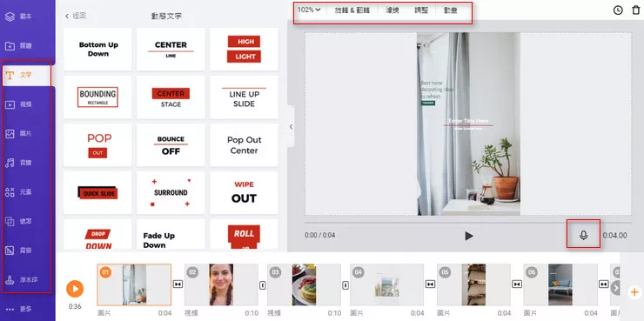
Task: Edit transition after clip 06
Action: click(603, 284)
